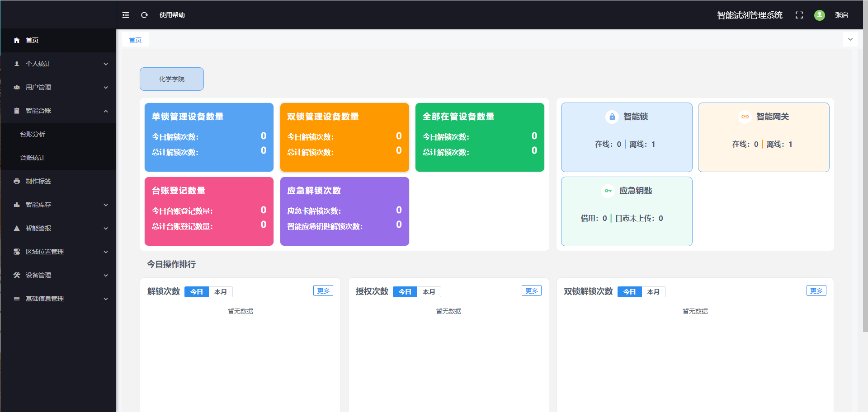This screenshot has height=412, width=868.
Task: Click the refresh icon in top bar
Action: point(145,15)
